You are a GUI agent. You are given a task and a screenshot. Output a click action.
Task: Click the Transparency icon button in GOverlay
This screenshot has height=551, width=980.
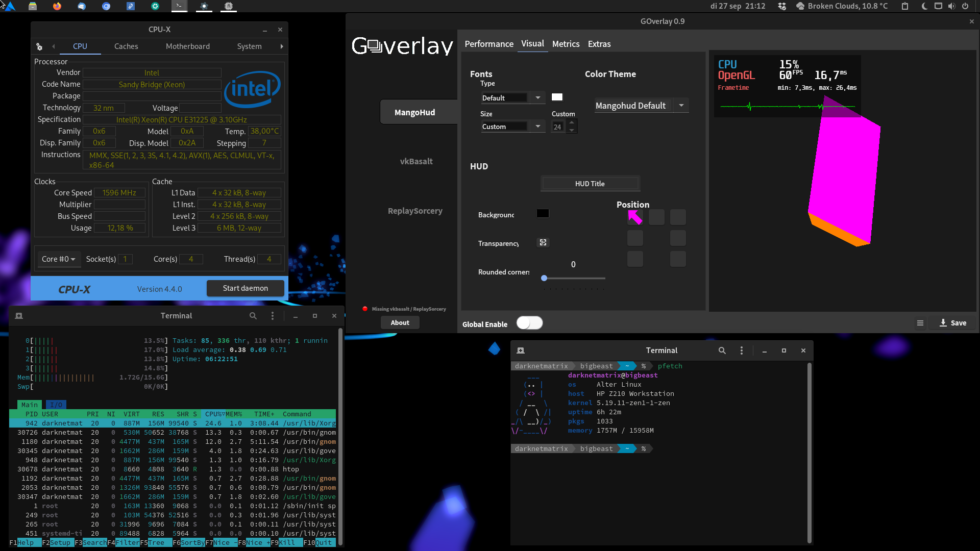pos(543,242)
